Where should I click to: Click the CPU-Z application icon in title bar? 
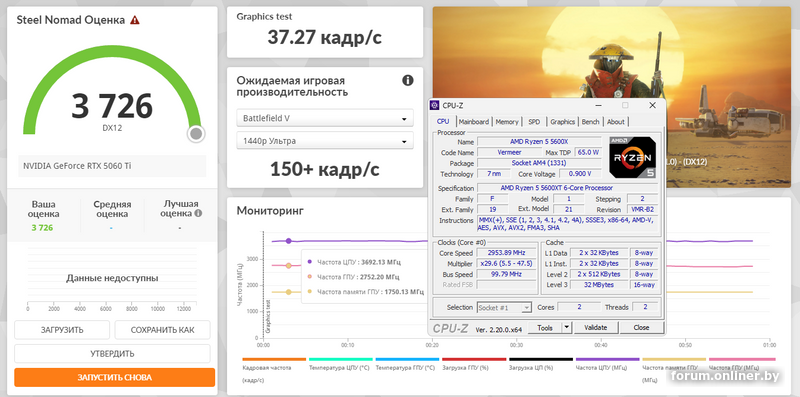435,105
